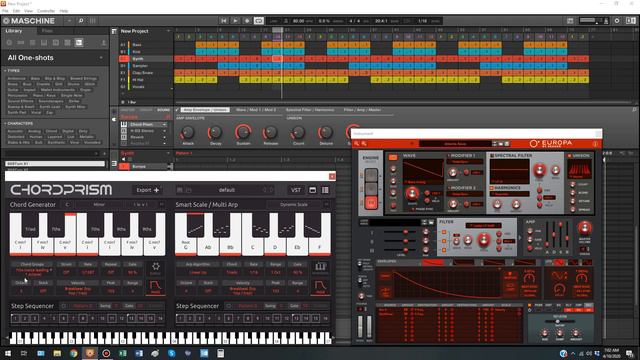The height and width of the screenshot is (360, 640).
Task: Adjust the Release knob in Amp Envelope
Action: [270, 132]
